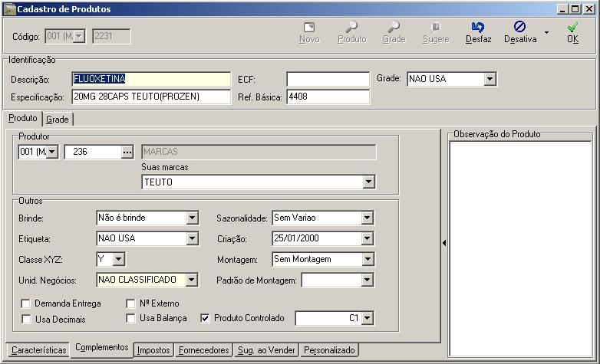
Task: Click the Código number field 2231
Action: point(111,36)
